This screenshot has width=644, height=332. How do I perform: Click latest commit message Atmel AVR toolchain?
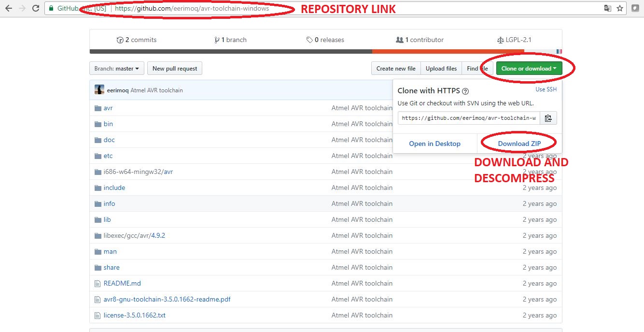point(157,90)
